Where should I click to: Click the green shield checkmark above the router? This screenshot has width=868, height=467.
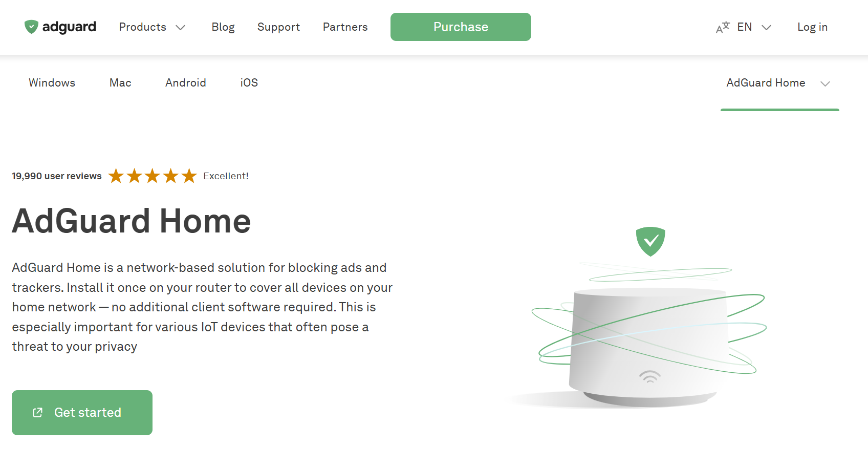650,240
